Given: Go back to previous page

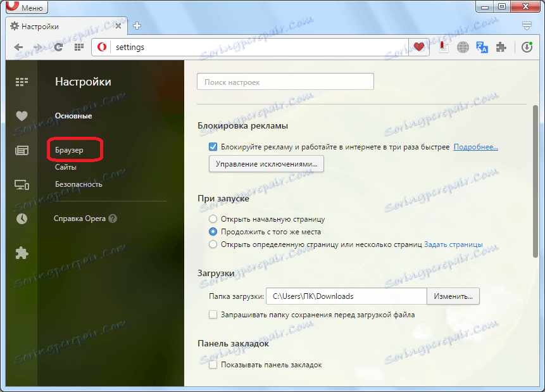Looking at the screenshot, I should [x=19, y=47].
